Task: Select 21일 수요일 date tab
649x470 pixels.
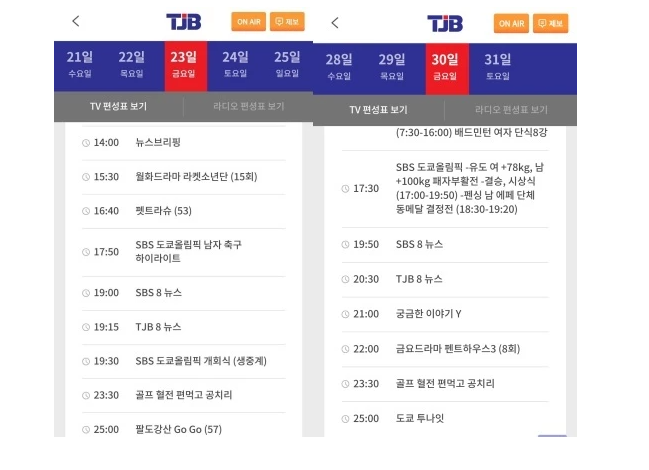Action: point(79,64)
